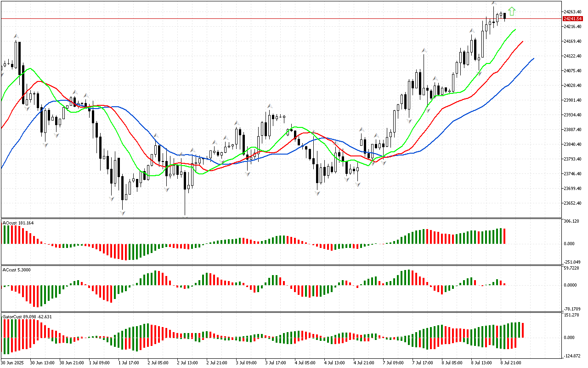Select the down fractal sitting on the green line near 8 Jul 13:00
This screenshot has width=588, height=368.
479,73
